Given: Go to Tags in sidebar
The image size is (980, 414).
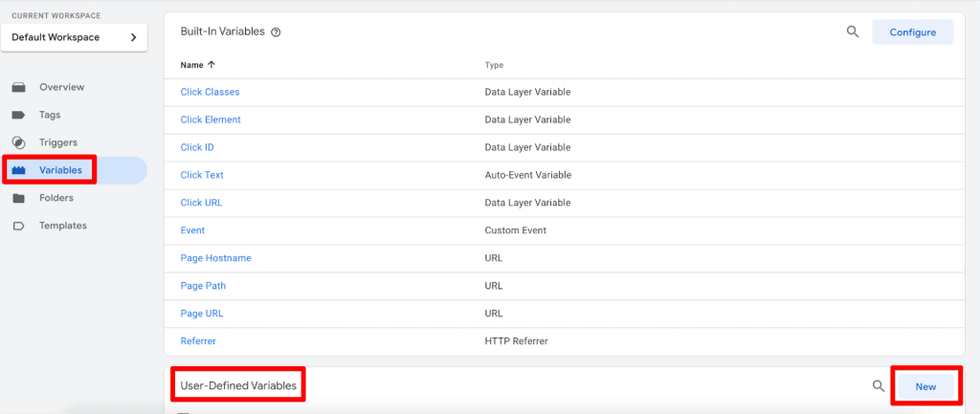Looking at the screenshot, I should (50, 115).
